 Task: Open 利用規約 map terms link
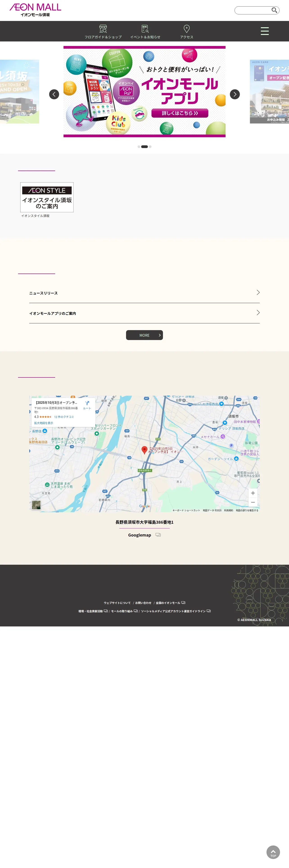click(x=228, y=510)
